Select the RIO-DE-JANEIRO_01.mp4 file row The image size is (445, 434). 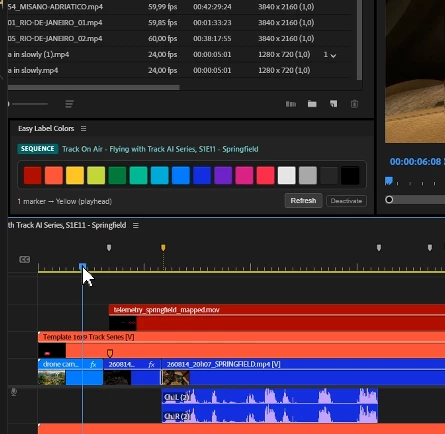(x=179, y=23)
